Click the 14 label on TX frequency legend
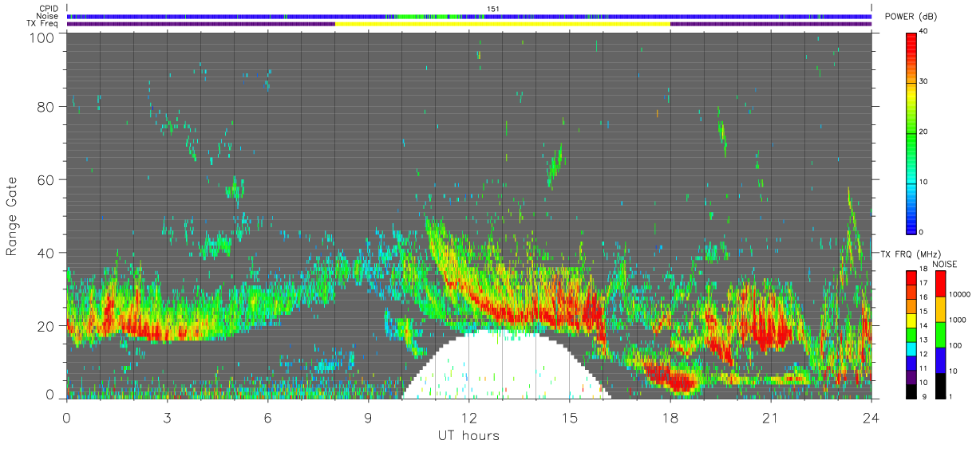980x452 pixels. pyautogui.click(x=923, y=327)
